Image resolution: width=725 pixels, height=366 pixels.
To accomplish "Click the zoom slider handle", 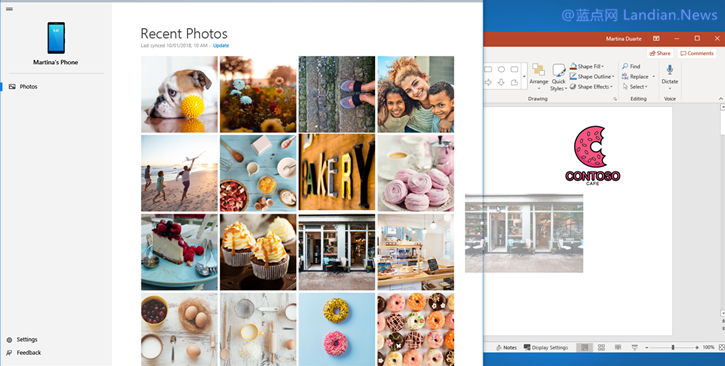I will (x=673, y=348).
